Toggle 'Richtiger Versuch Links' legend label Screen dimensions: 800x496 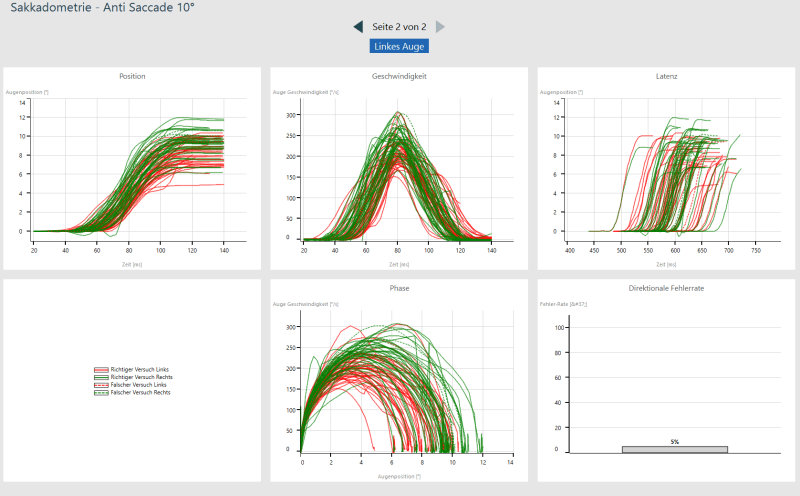140,370
